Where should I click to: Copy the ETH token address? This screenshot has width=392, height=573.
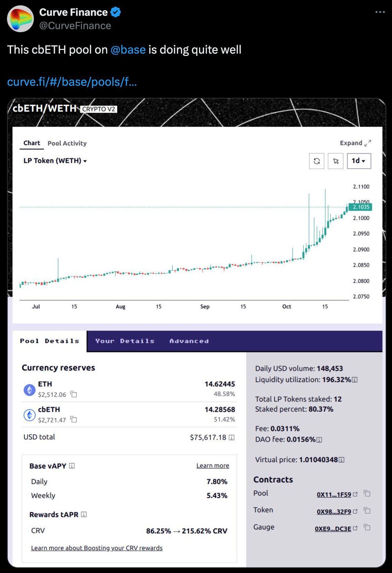coord(74,394)
